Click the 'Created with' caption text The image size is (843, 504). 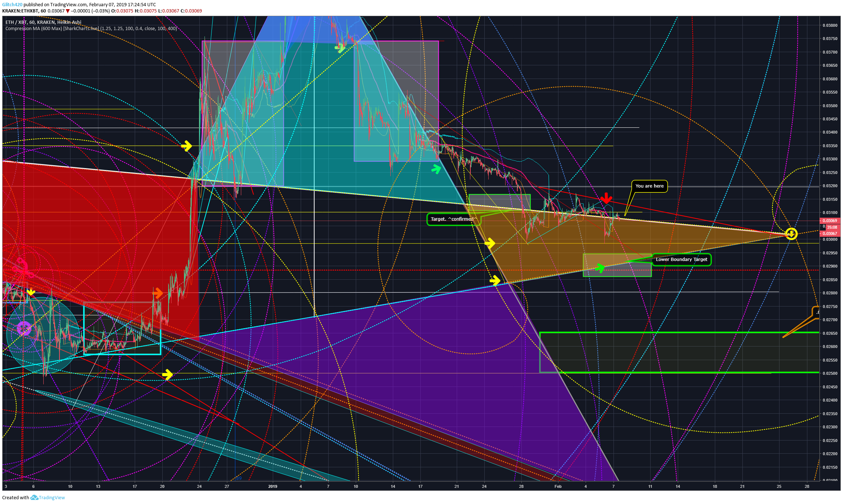tap(15, 497)
